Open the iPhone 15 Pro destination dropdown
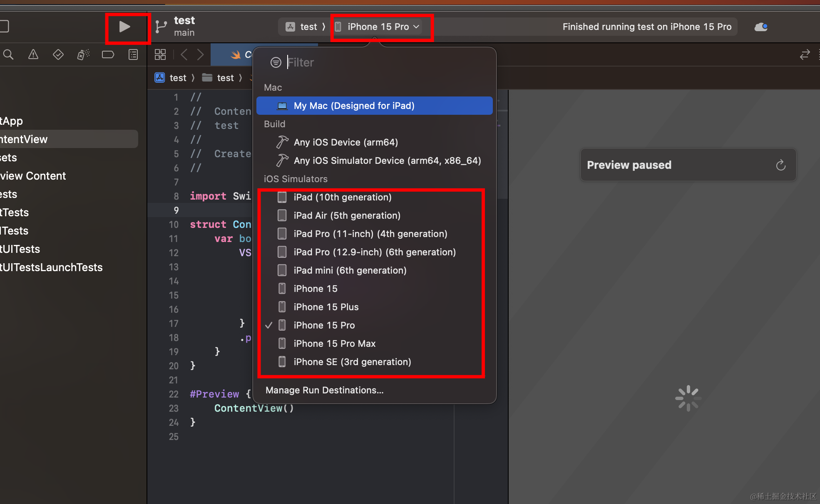This screenshot has height=504, width=820. click(378, 27)
